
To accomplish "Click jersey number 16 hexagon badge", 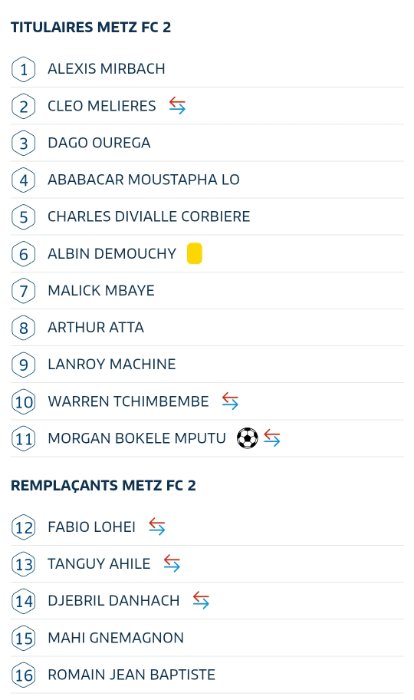I will (23, 675).
